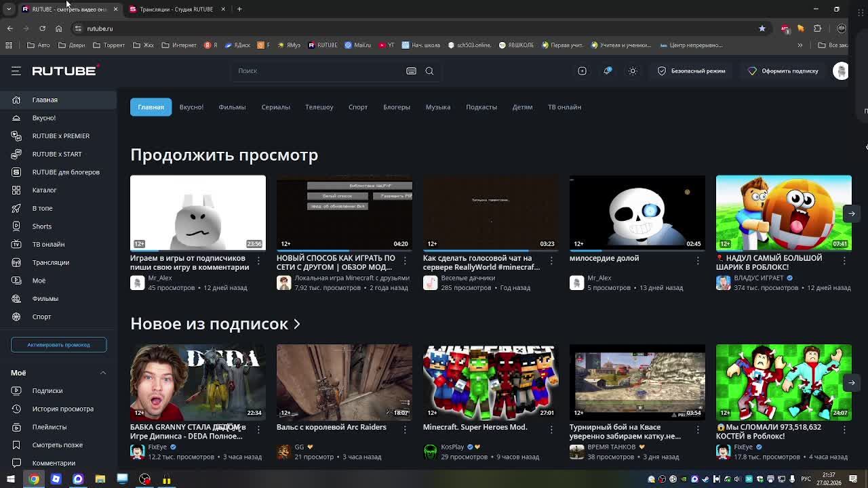The height and width of the screenshot is (488, 868).
Task: Open RUTUBE x PREMIER sidebar item
Action: tap(58, 136)
